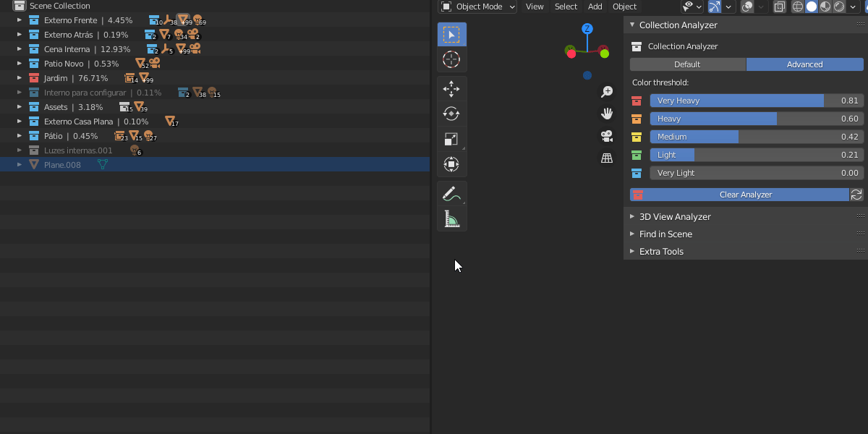Click mesh data icon beside Plane.008
Screen dimensions: 868x434
coord(102,165)
